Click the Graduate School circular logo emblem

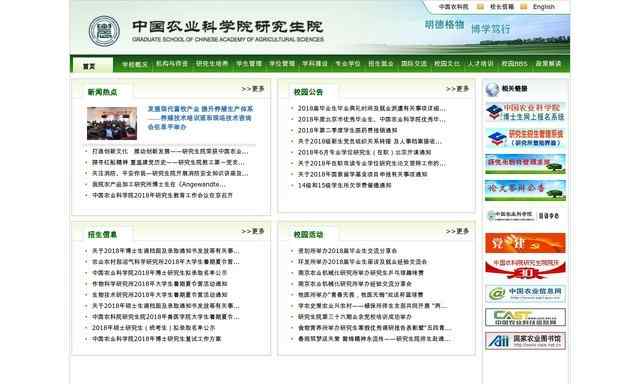coord(104,31)
